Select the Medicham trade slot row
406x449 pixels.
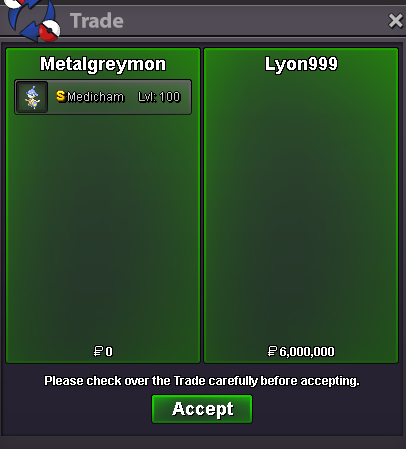pyautogui.click(x=103, y=97)
